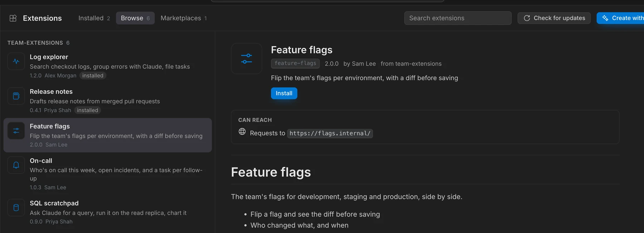Click the SQL scratchpad database icon

16,208
